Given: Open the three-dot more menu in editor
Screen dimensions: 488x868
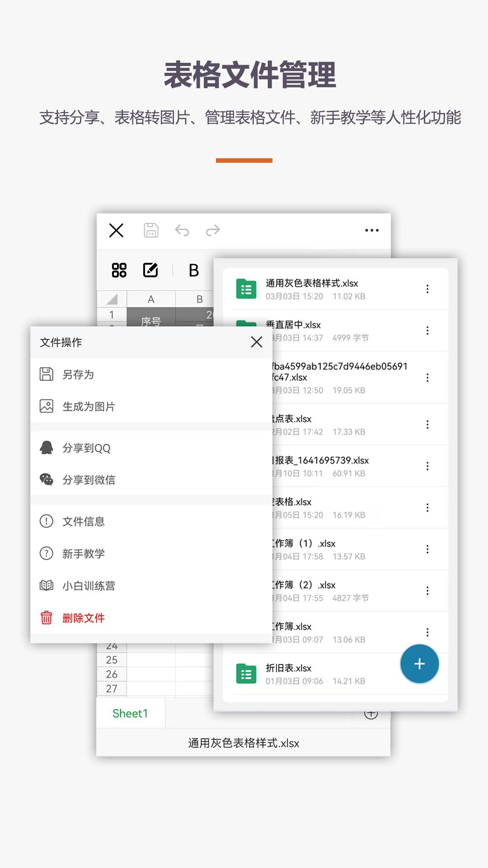Looking at the screenshot, I should [x=371, y=231].
